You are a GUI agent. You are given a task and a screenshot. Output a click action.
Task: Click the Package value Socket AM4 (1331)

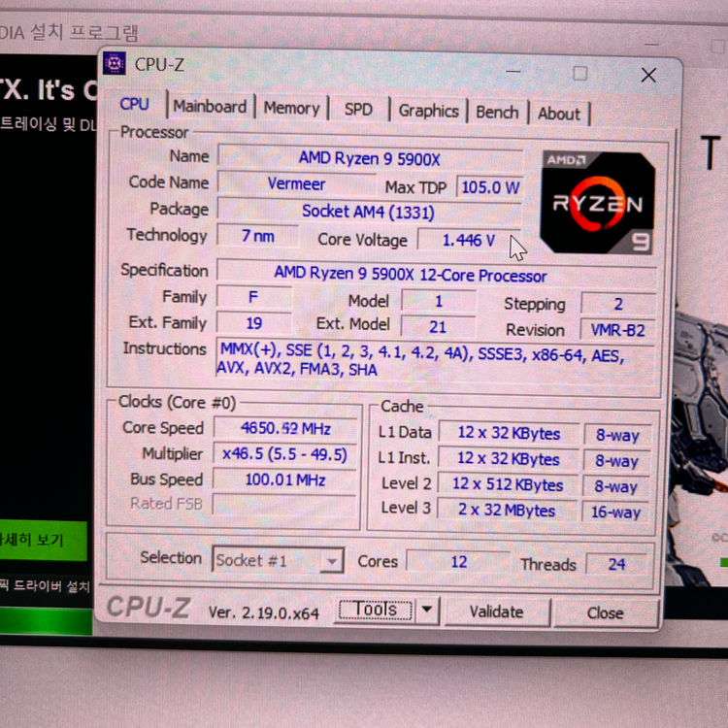click(369, 212)
